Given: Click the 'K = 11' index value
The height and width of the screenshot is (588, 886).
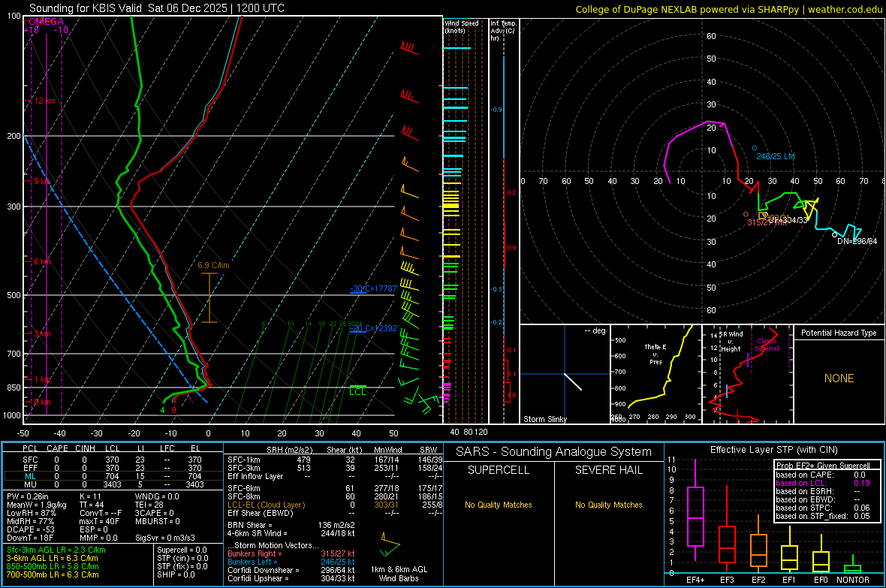Looking at the screenshot, I should [90, 496].
